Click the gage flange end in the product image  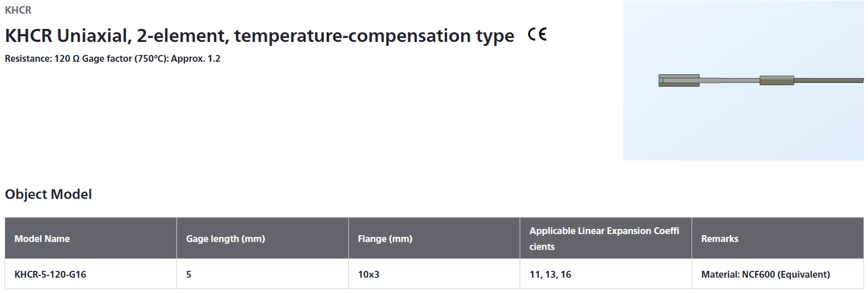(x=679, y=80)
